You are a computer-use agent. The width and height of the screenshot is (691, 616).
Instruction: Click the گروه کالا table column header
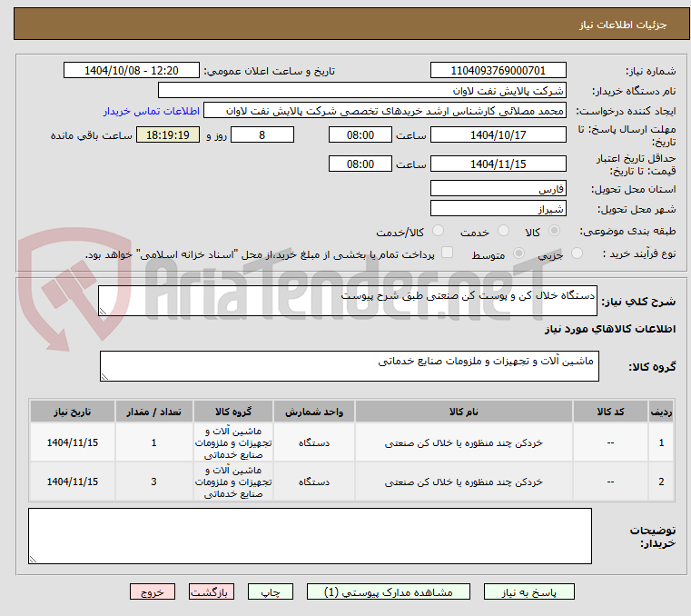tap(233, 412)
